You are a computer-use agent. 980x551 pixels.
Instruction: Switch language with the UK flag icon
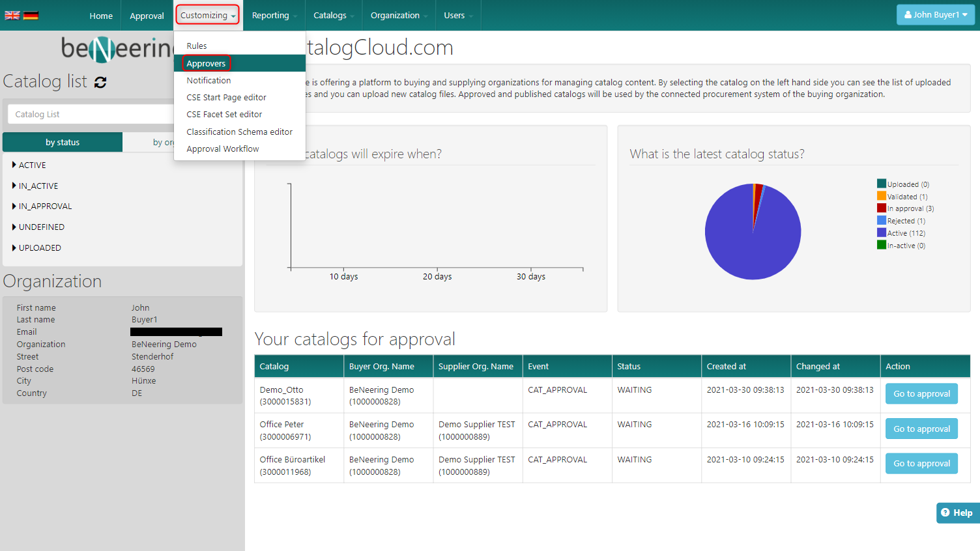12,16
